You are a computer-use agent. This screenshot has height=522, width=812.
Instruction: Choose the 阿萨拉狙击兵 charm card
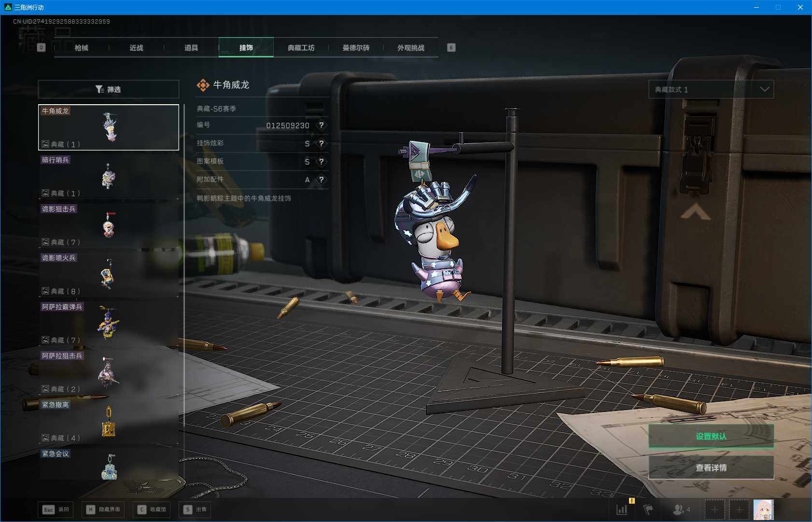109,372
